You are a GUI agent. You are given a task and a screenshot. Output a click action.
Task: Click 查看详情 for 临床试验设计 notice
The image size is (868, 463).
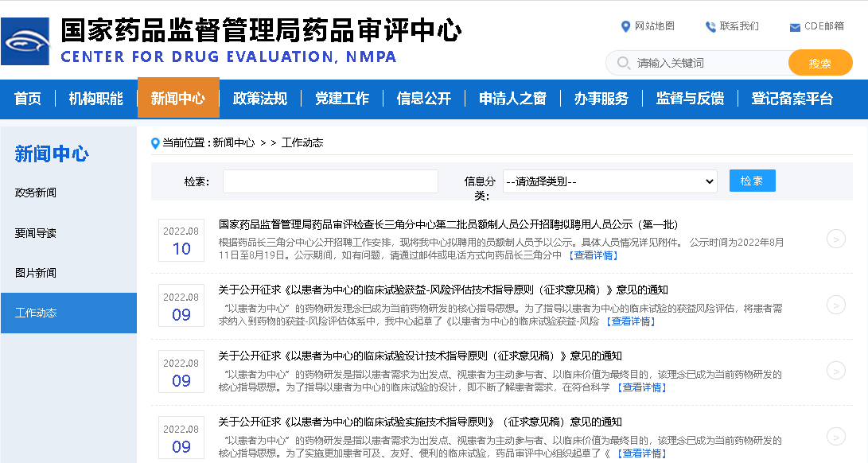pyautogui.click(x=642, y=387)
